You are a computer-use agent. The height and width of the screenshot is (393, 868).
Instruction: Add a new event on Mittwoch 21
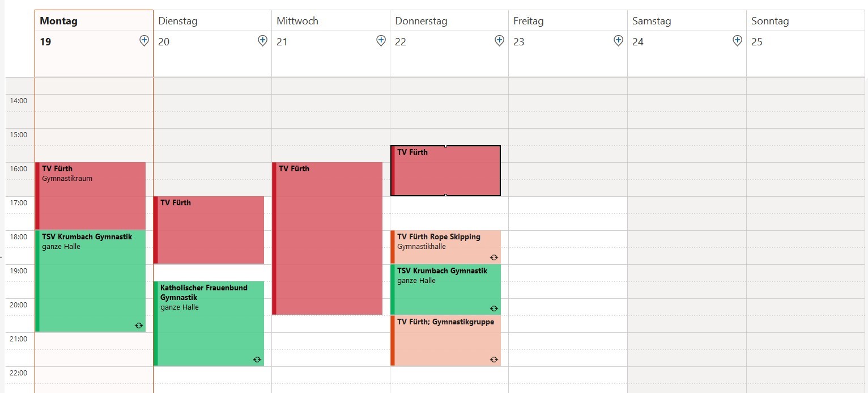(x=381, y=41)
